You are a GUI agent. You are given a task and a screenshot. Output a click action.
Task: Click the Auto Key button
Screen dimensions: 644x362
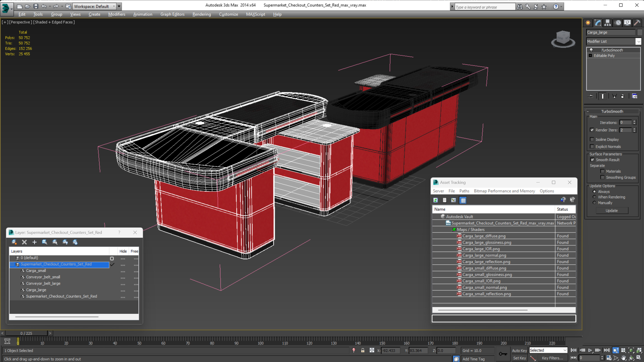pyautogui.click(x=519, y=350)
